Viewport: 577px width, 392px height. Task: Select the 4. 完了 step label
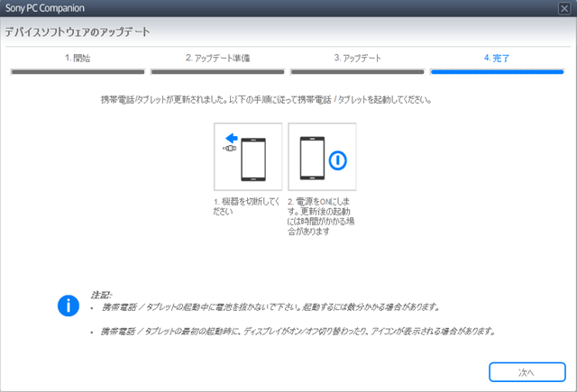[x=497, y=58]
